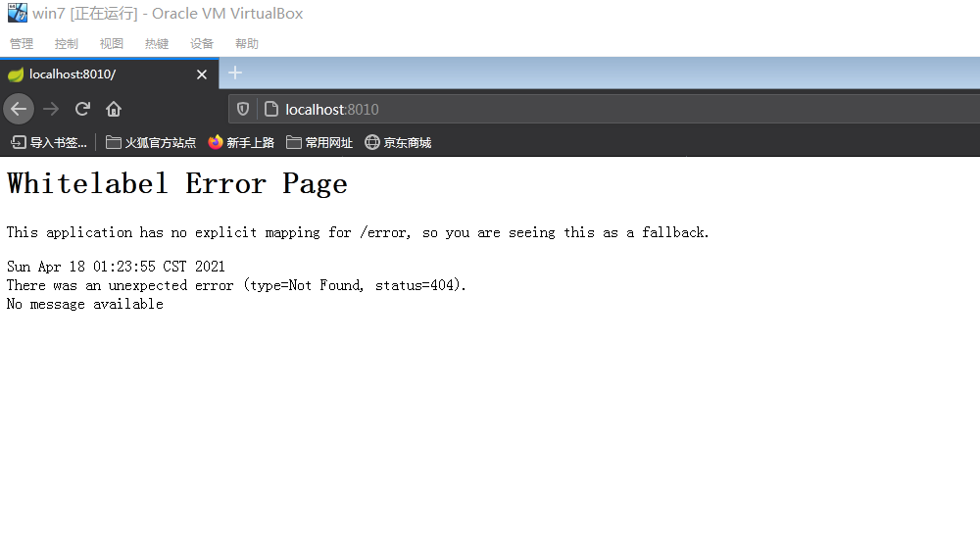Go back to the previous page
The height and width of the screenshot is (541, 980).
click(19, 110)
